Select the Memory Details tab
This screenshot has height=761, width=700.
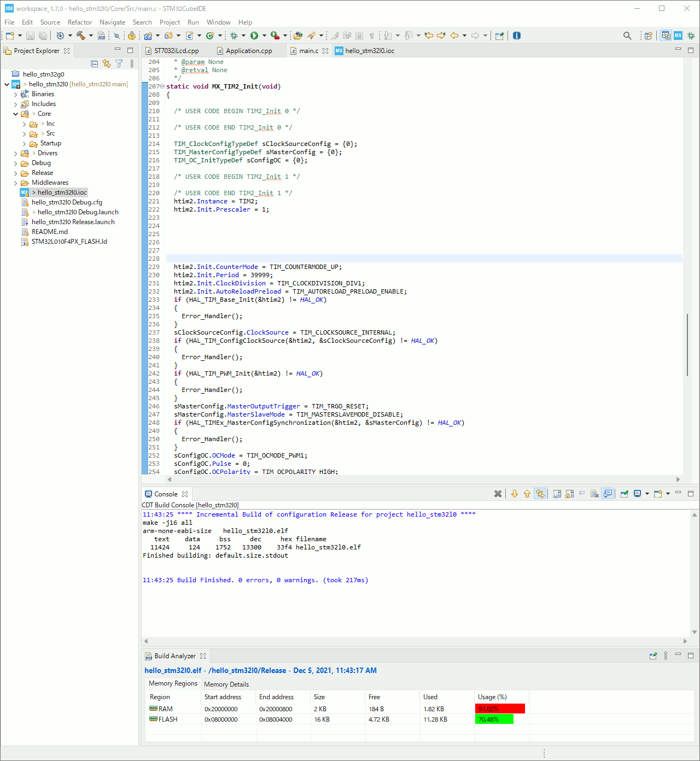coord(226,684)
